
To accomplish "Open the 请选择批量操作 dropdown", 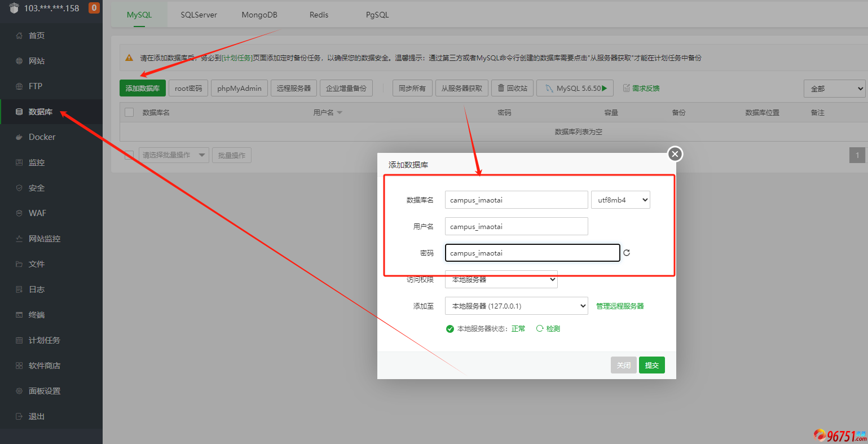I will pos(174,155).
